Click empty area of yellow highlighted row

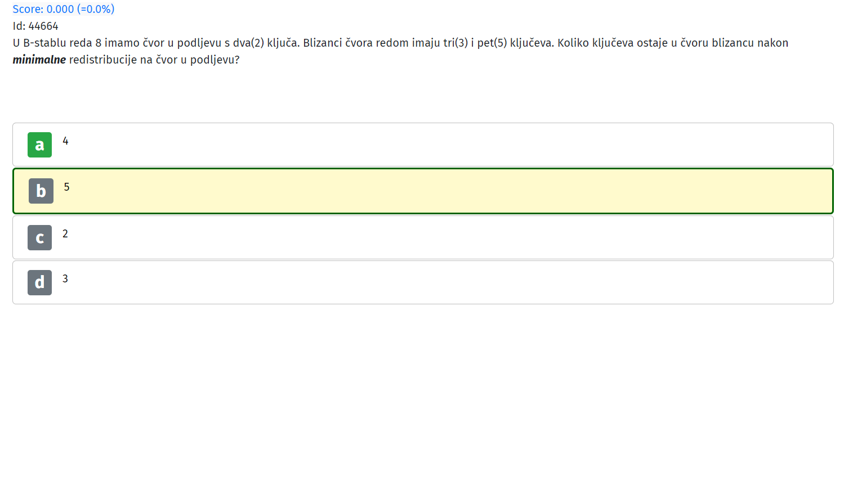click(x=450, y=191)
